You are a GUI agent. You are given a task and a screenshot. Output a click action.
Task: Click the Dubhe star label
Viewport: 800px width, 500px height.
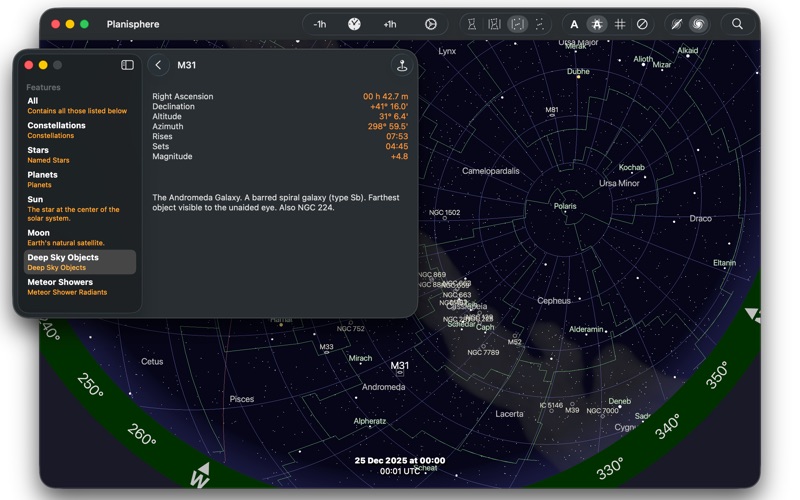click(578, 71)
